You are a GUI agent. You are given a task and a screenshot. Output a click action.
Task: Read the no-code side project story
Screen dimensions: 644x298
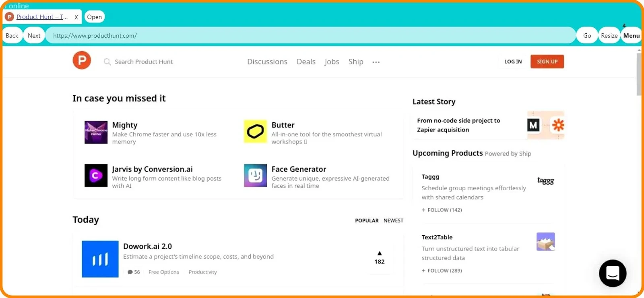[458, 125]
